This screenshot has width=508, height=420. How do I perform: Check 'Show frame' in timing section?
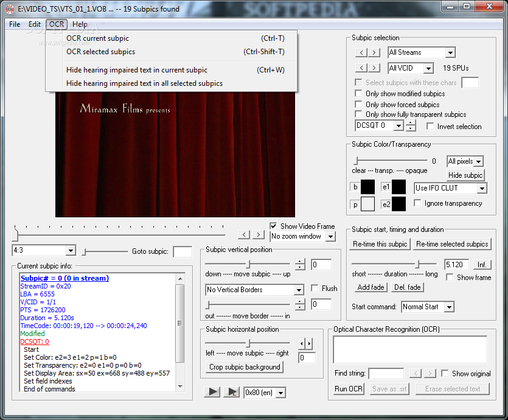click(450, 278)
